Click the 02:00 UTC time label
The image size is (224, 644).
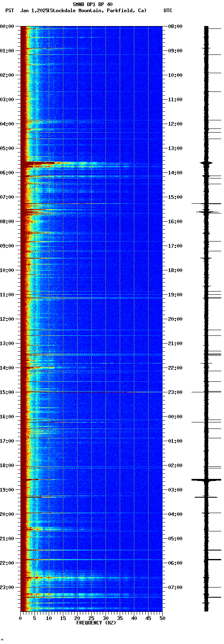pyautogui.click(x=175, y=466)
